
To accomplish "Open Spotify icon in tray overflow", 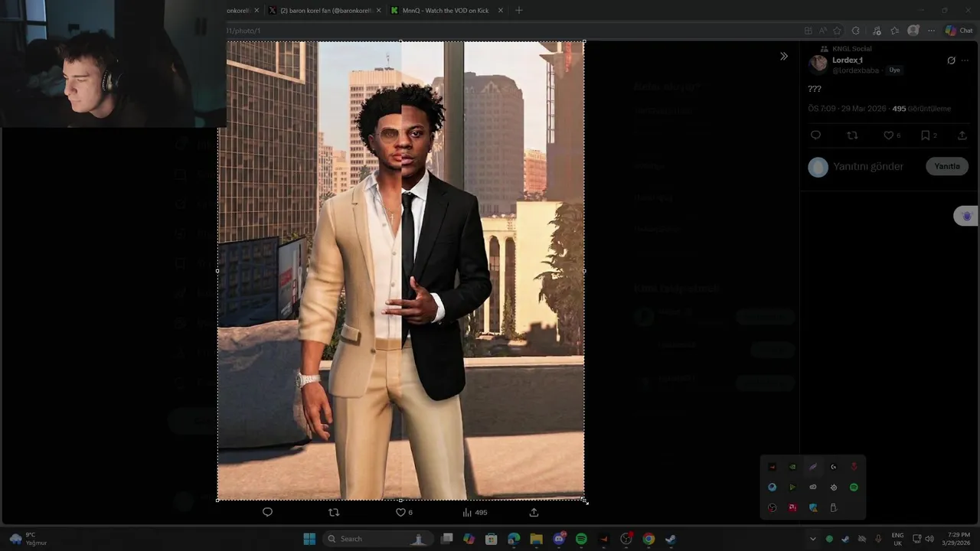I will 854,487.
